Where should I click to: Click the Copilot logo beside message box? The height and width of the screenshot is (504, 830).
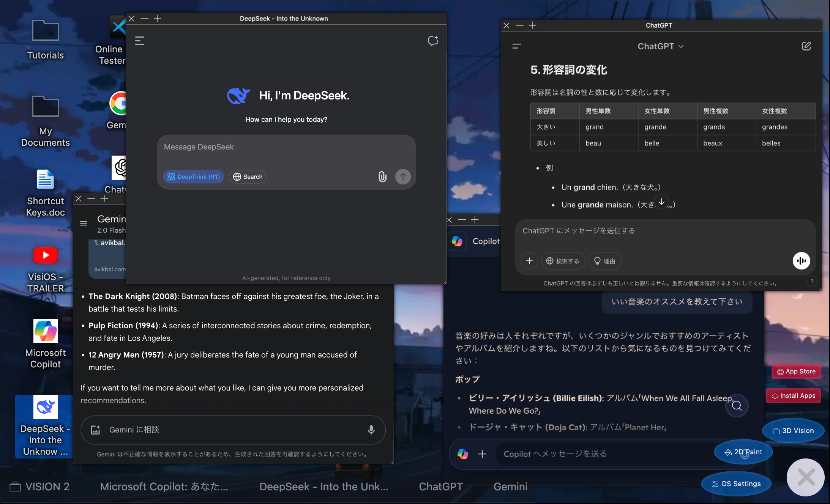[x=463, y=454]
